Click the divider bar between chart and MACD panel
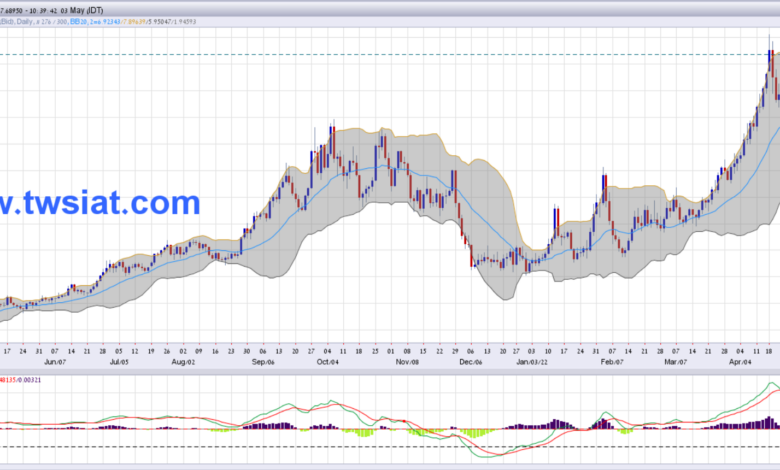The width and height of the screenshot is (780, 470). 390,372
